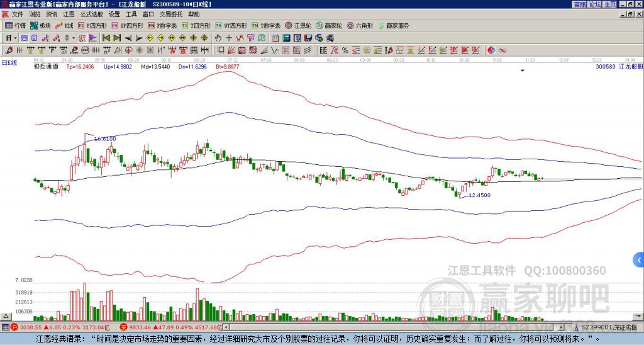
Task: Open the calendar icon in toolbar
Action: coord(275,38)
